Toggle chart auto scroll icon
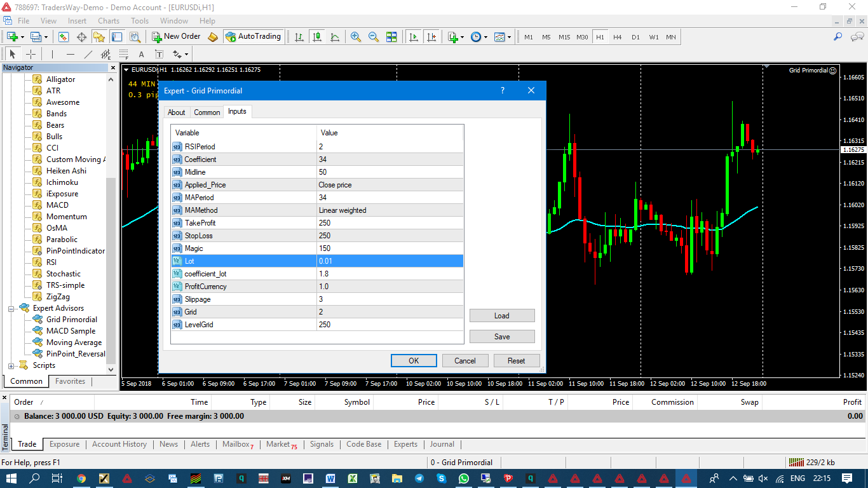 [414, 37]
